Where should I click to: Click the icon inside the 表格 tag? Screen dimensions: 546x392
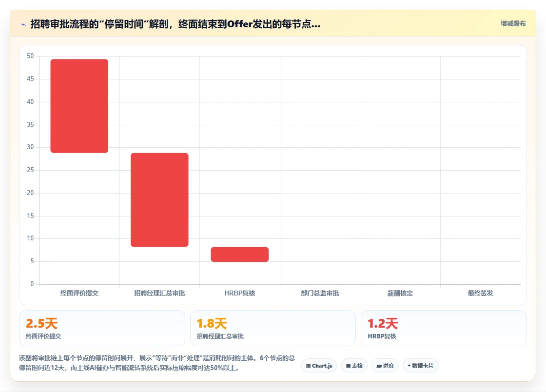point(348,366)
